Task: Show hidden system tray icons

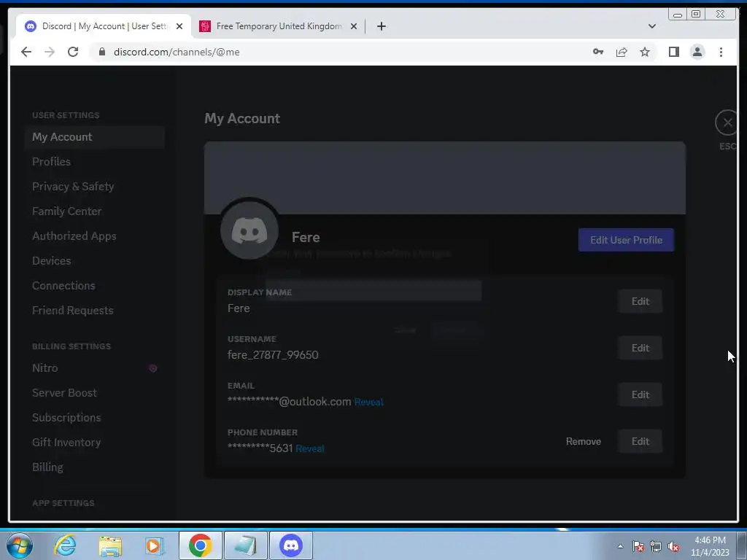Action: pyautogui.click(x=620, y=546)
